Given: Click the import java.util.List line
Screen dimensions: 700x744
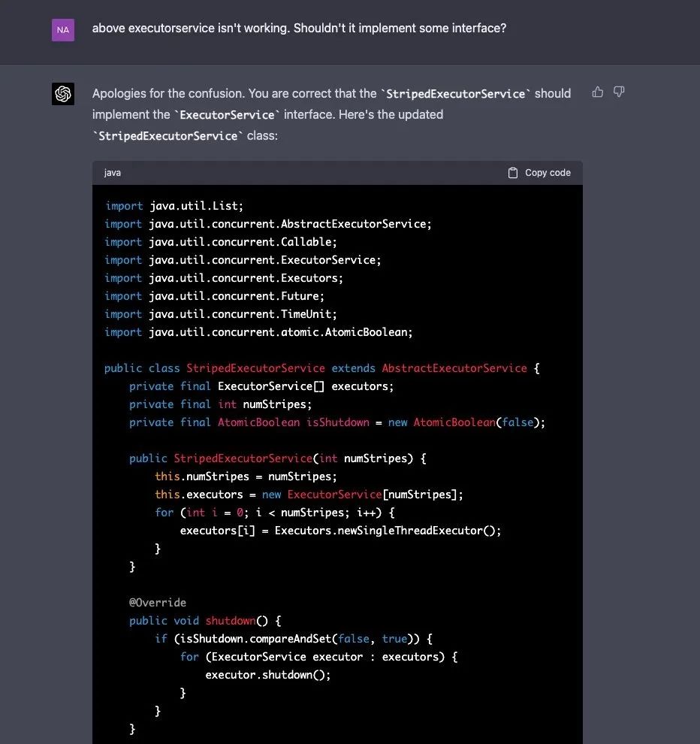Looking at the screenshot, I should coord(174,206).
